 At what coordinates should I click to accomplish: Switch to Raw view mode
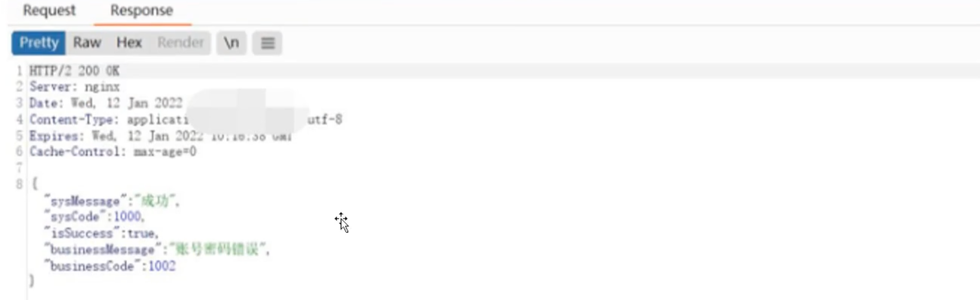pyautogui.click(x=87, y=43)
